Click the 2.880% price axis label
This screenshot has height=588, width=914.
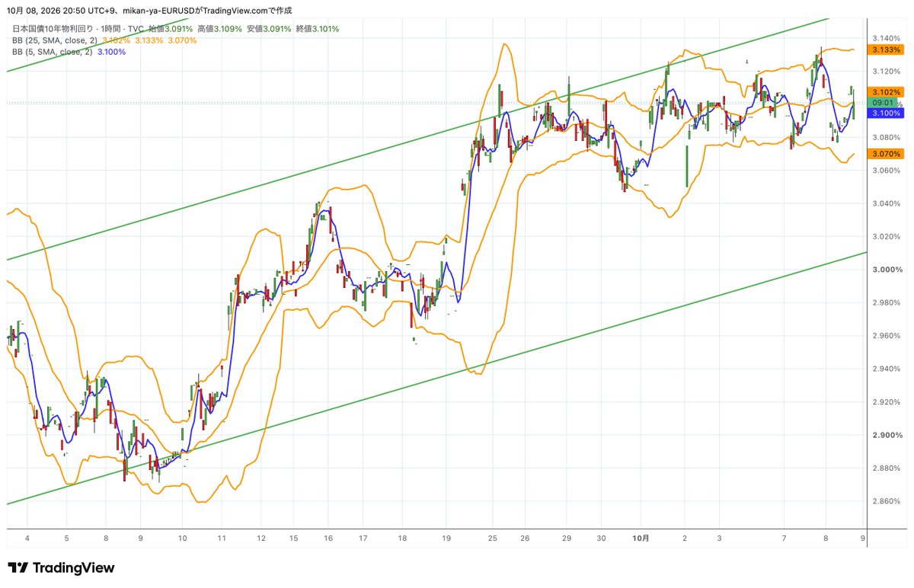coord(887,468)
